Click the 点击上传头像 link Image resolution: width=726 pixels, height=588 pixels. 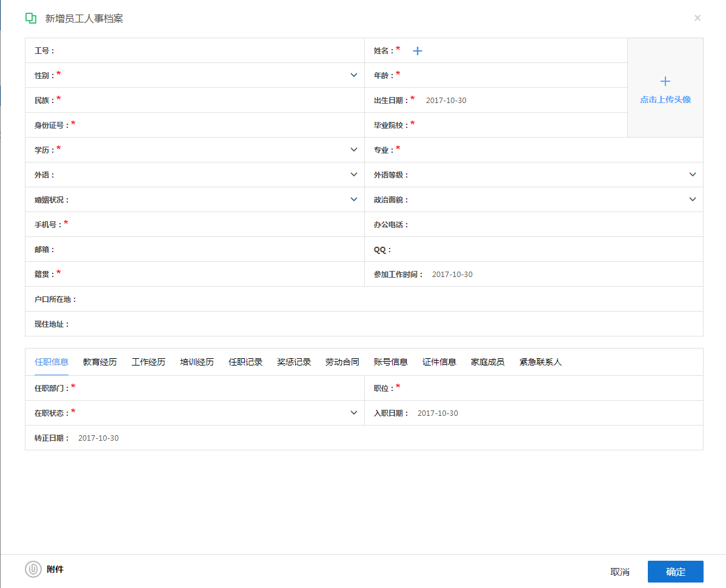pos(665,99)
